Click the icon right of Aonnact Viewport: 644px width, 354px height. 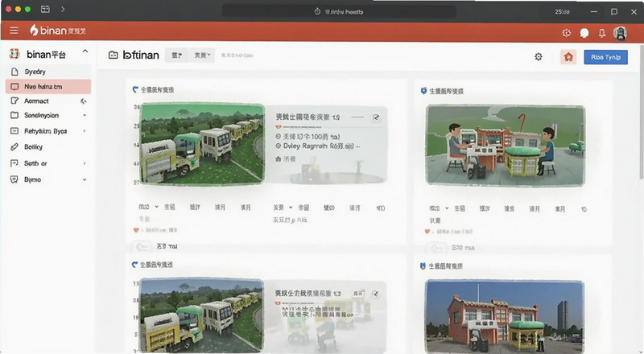[x=84, y=101]
